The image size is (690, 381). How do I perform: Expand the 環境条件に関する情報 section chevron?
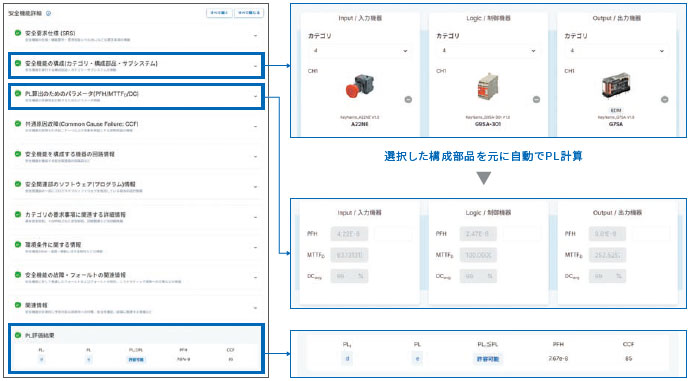pyautogui.click(x=256, y=247)
